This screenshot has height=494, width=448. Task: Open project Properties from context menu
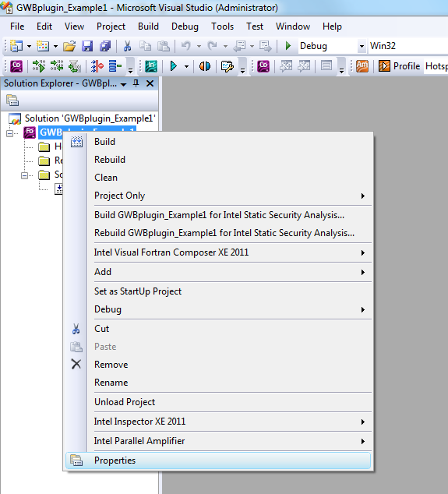pos(218,460)
